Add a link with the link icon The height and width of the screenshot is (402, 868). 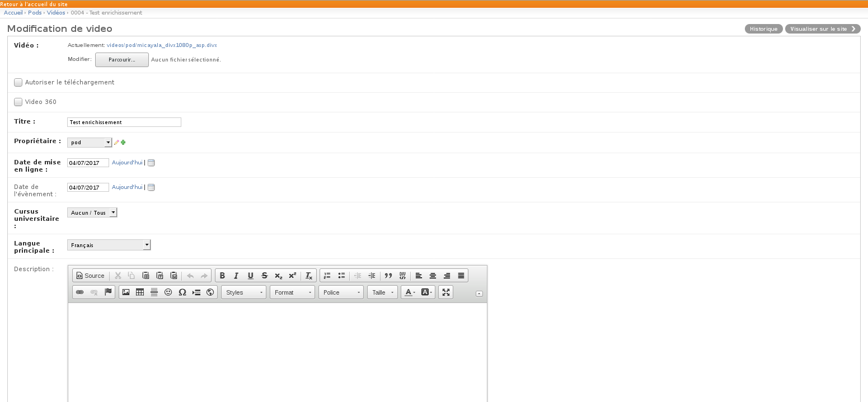pyautogui.click(x=80, y=292)
